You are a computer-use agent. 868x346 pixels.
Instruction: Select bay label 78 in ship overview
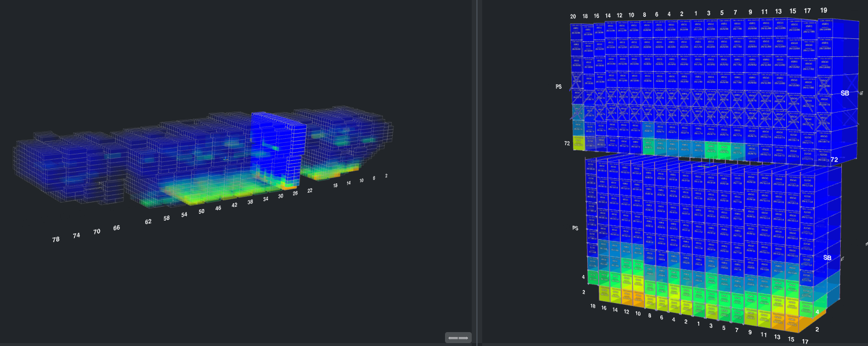click(x=56, y=239)
